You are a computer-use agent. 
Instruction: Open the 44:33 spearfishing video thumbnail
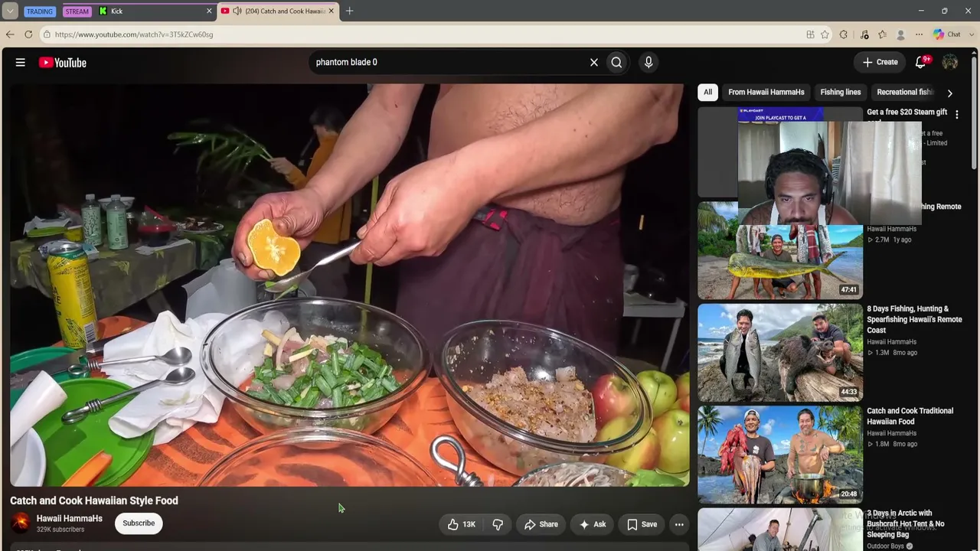coord(780,353)
